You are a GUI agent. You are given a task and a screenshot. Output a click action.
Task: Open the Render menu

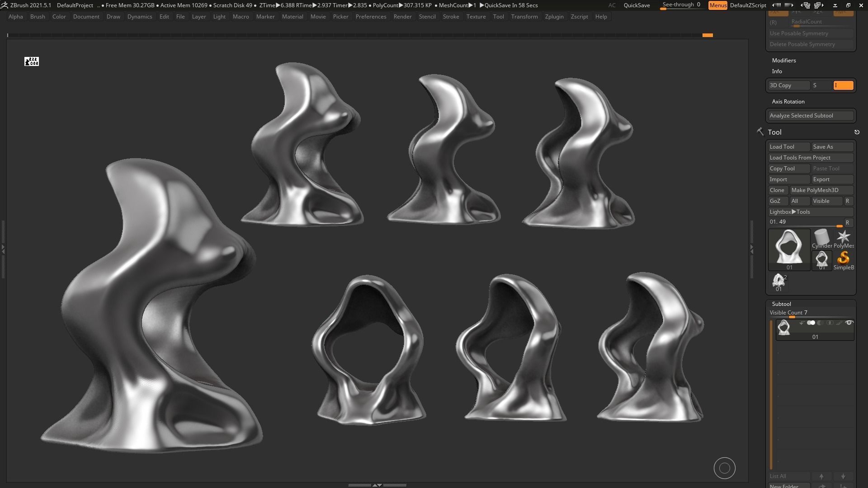click(402, 17)
